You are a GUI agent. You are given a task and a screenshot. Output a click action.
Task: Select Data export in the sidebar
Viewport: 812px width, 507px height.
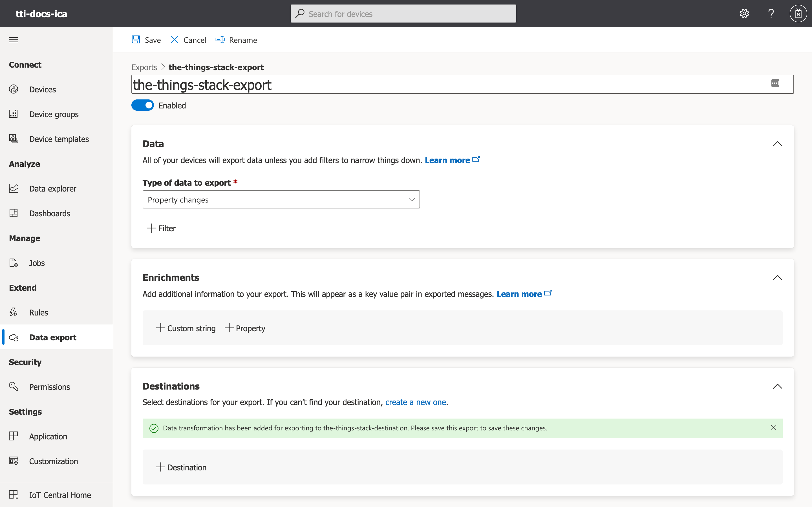point(52,337)
